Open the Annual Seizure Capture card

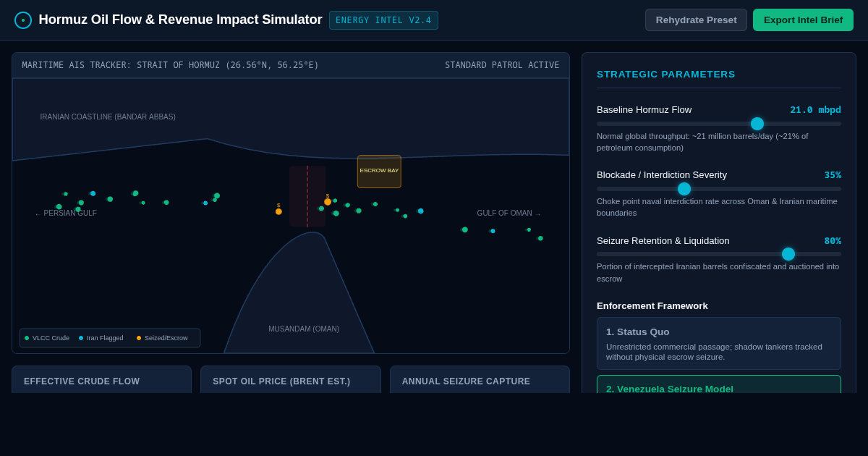480,379
